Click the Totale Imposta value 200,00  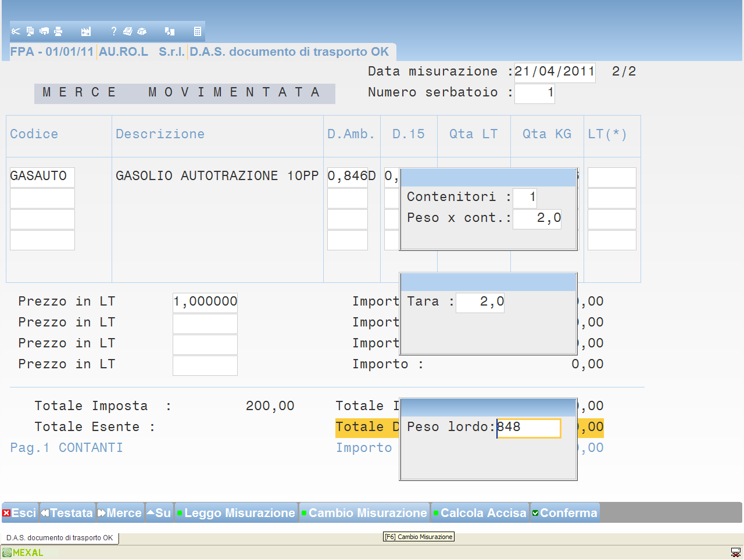pyautogui.click(x=270, y=406)
